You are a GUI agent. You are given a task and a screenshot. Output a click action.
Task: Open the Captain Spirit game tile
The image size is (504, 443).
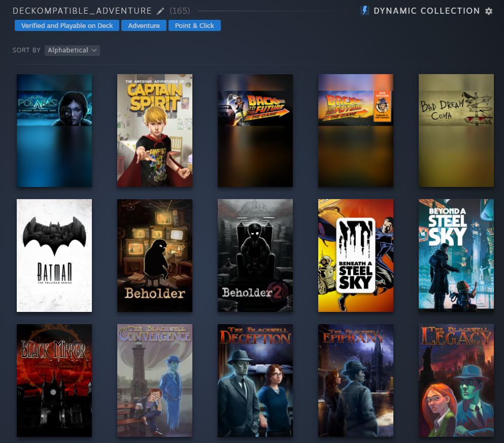tap(155, 131)
